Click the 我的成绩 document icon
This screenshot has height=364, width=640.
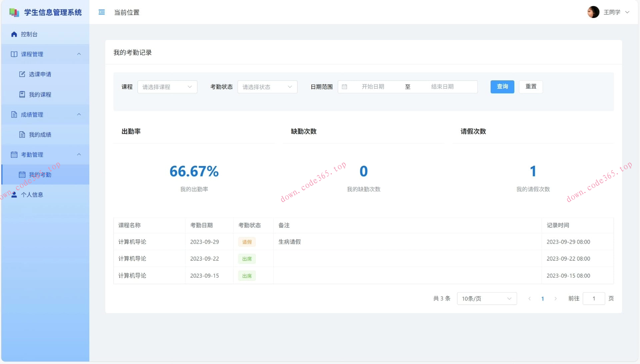(22, 135)
